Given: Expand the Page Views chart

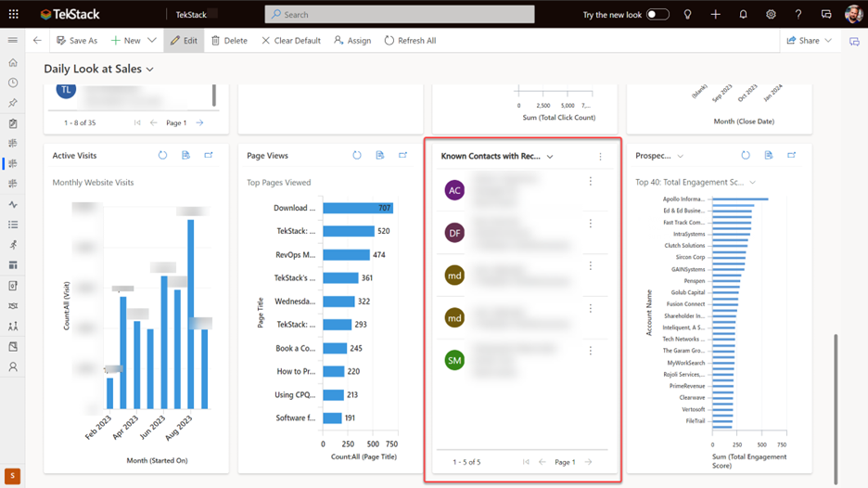Looking at the screenshot, I should pos(403,155).
